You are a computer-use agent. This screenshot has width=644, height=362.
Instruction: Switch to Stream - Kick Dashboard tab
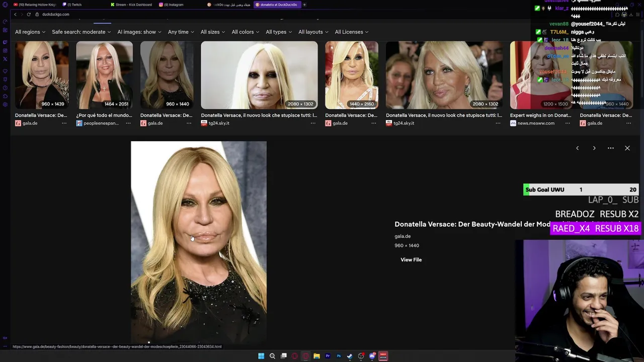click(x=132, y=5)
